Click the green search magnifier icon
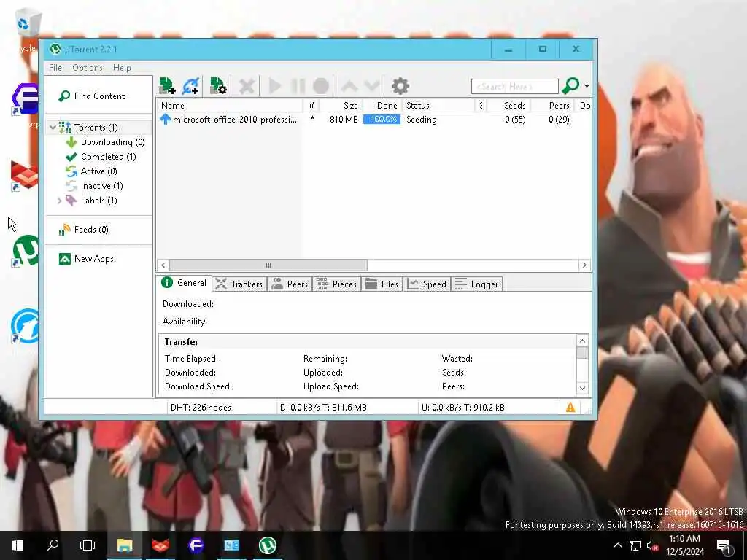Screen dimensions: 747x560 click(570, 86)
